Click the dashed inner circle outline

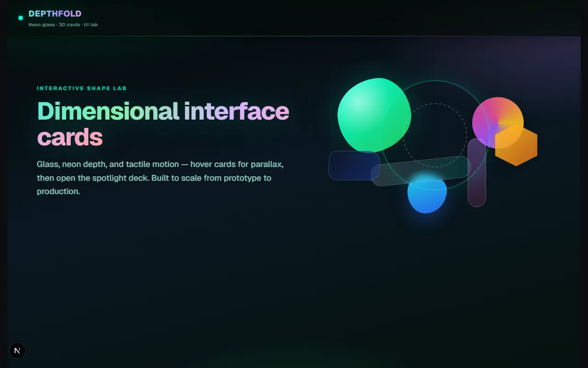(435, 135)
